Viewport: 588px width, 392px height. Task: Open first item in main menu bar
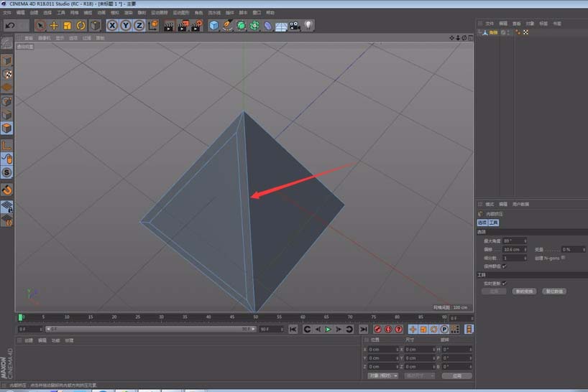7,13
